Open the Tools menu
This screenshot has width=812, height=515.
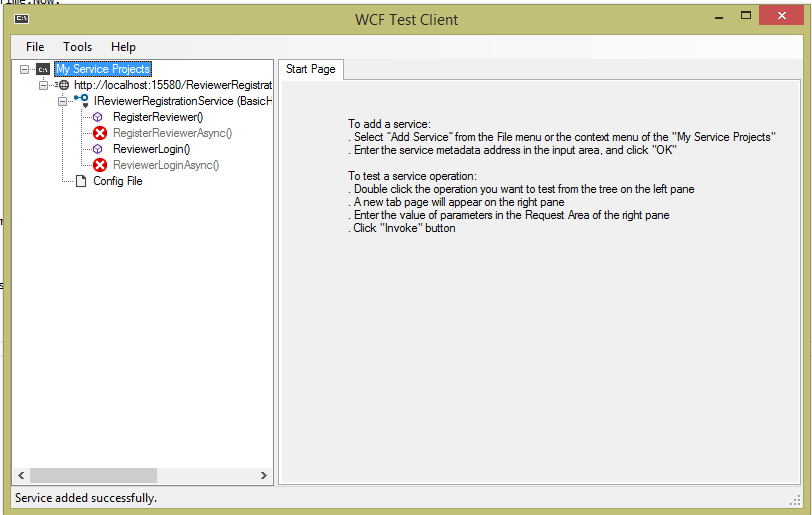pyautogui.click(x=78, y=47)
